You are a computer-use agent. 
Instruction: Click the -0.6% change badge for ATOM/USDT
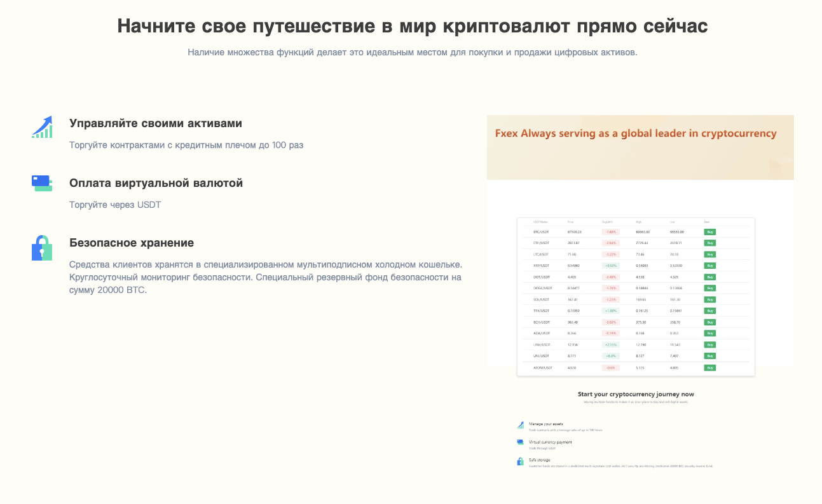[610, 367]
